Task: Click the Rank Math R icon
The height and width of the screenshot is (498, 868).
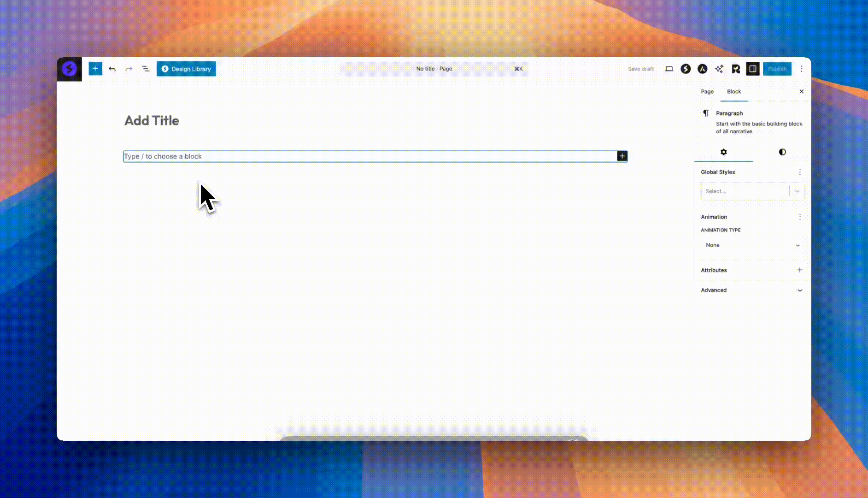Action: 736,69
